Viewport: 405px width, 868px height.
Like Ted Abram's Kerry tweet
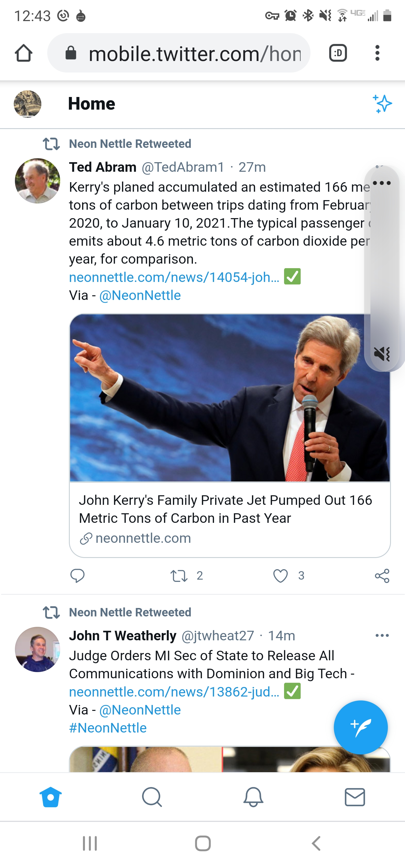281,575
